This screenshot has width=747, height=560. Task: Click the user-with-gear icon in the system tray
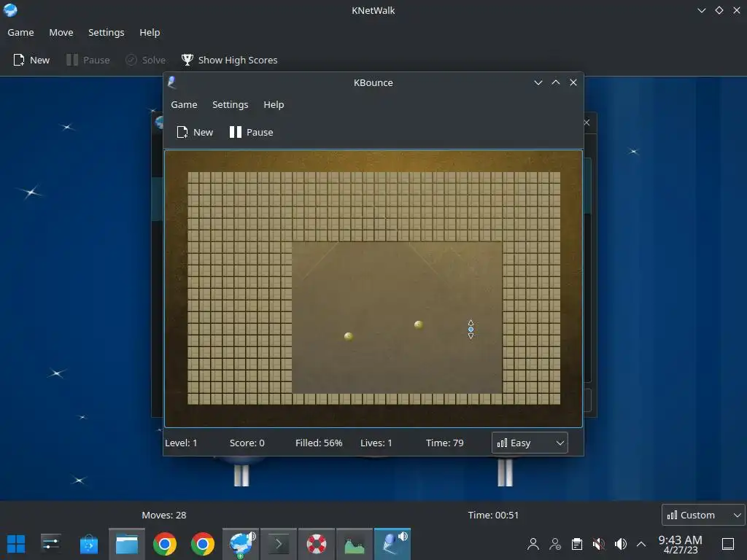(x=555, y=544)
